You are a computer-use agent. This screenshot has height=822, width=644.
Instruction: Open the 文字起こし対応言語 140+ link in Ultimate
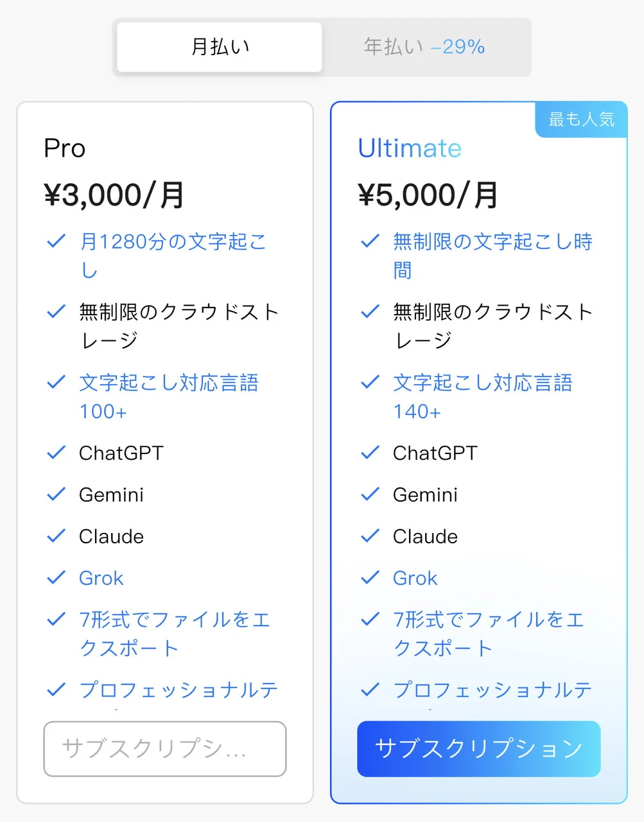click(x=482, y=383)
